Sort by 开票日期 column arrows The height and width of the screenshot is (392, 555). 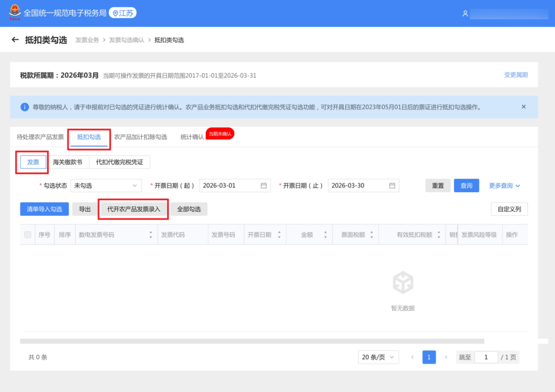point(279,235)
